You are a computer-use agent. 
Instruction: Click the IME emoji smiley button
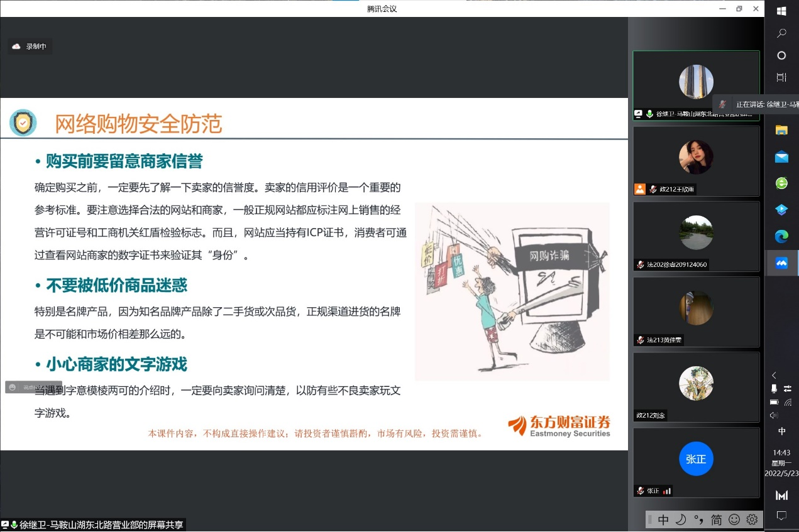pos(734,519)
